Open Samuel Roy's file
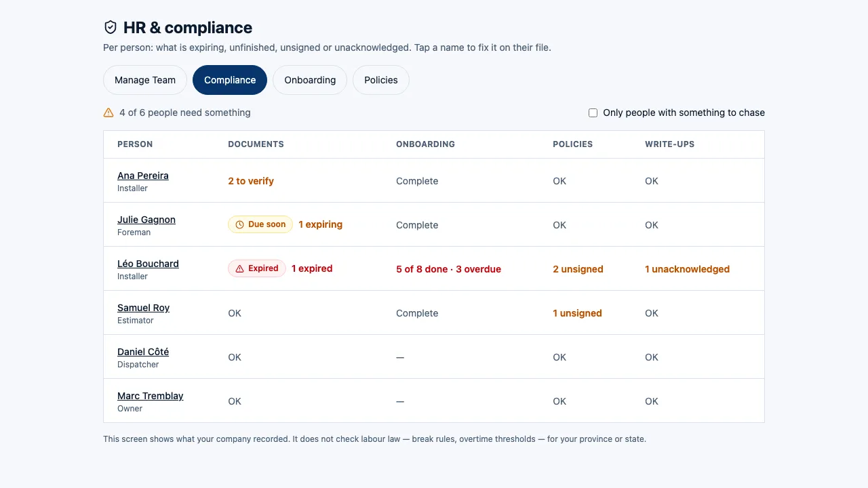 pos(144,308)
